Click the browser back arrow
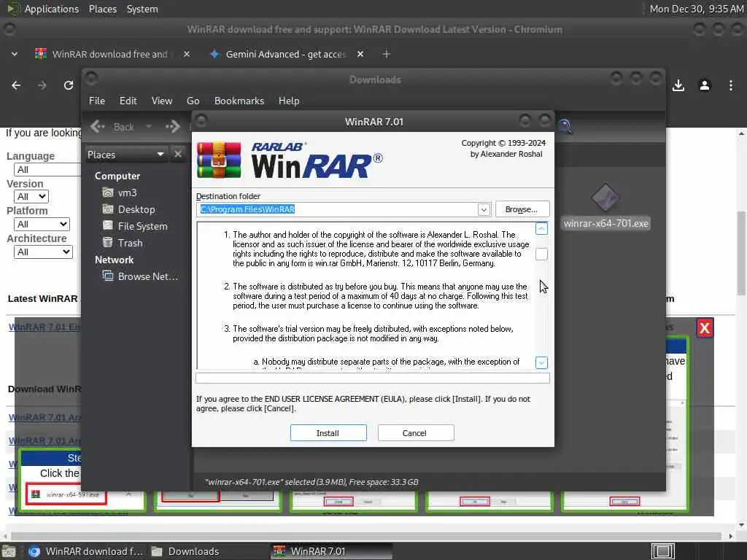The height and width of the screenshot is (560, 747). 16,85
